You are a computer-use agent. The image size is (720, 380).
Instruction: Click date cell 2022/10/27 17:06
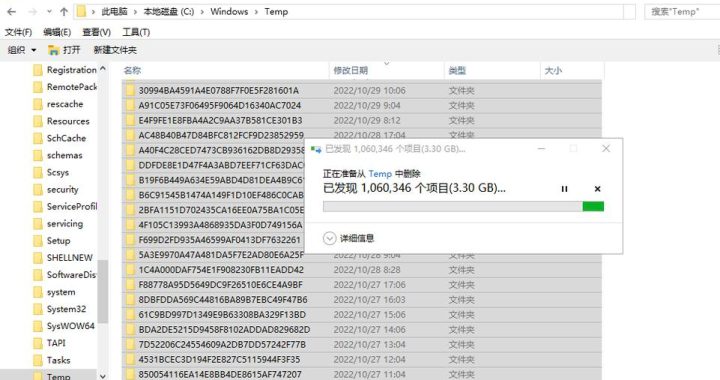(x=370, y=285)
